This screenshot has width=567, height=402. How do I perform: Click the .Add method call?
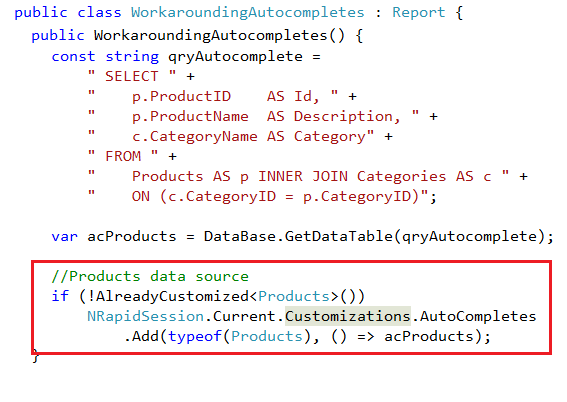click(141, 337)
